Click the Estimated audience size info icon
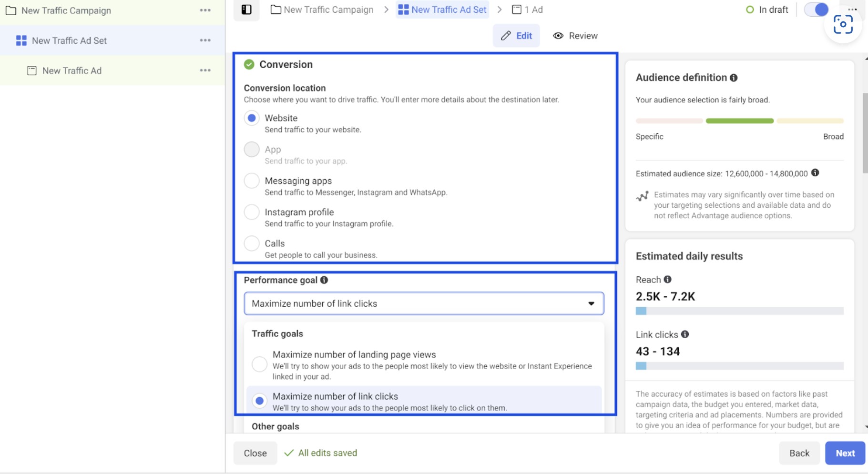 (x=814, y=173)
